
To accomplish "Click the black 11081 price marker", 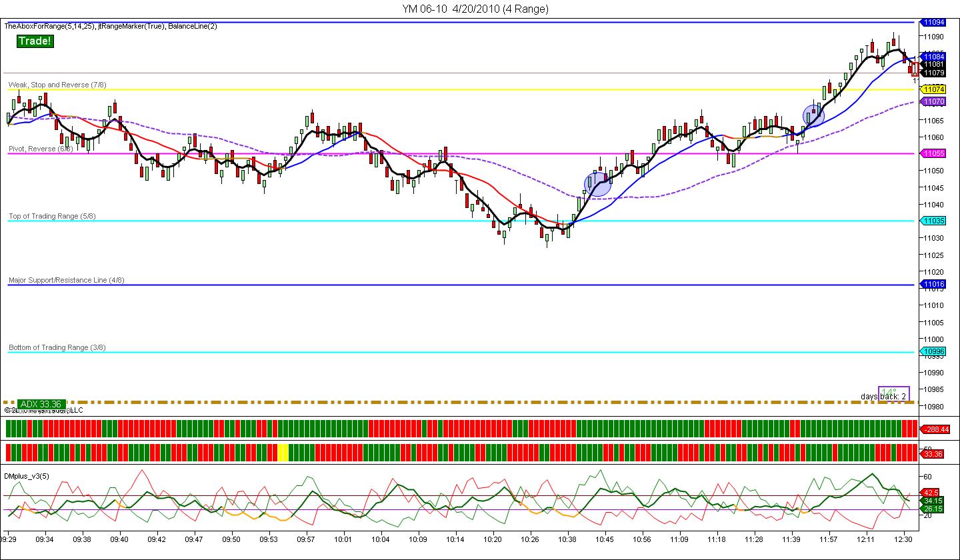I will pyautogui.click(x=933, y=65).
